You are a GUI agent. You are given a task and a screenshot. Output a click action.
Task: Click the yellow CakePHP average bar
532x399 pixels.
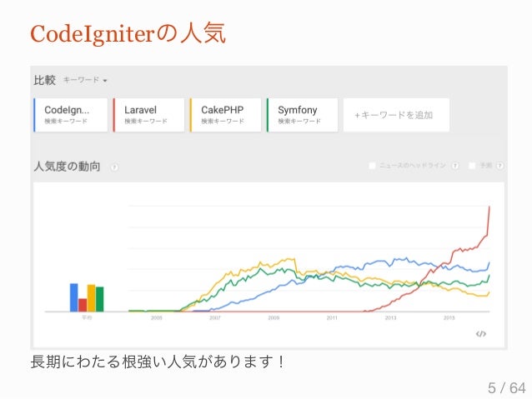[x=91, y=298]
